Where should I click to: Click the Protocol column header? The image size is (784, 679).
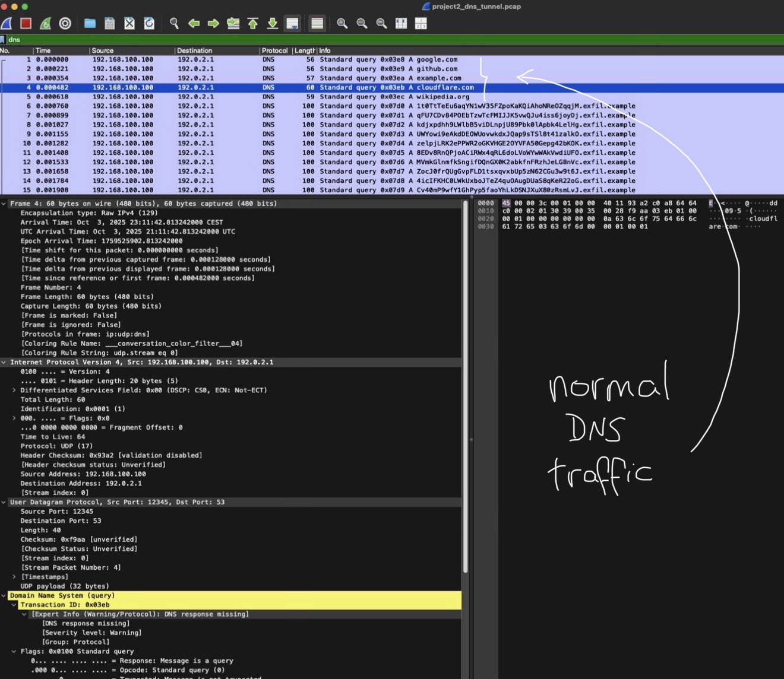coord(274,50)
